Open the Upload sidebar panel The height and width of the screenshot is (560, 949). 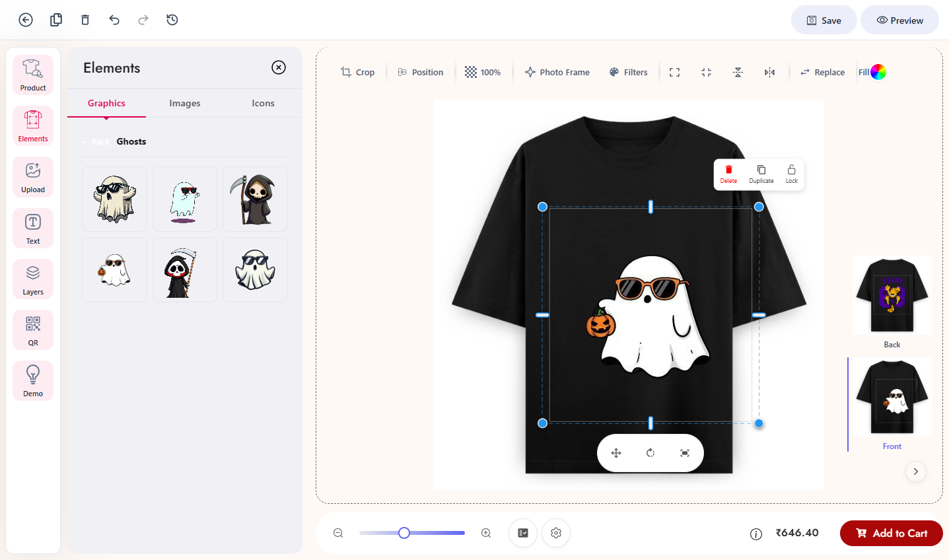point(33,177)
